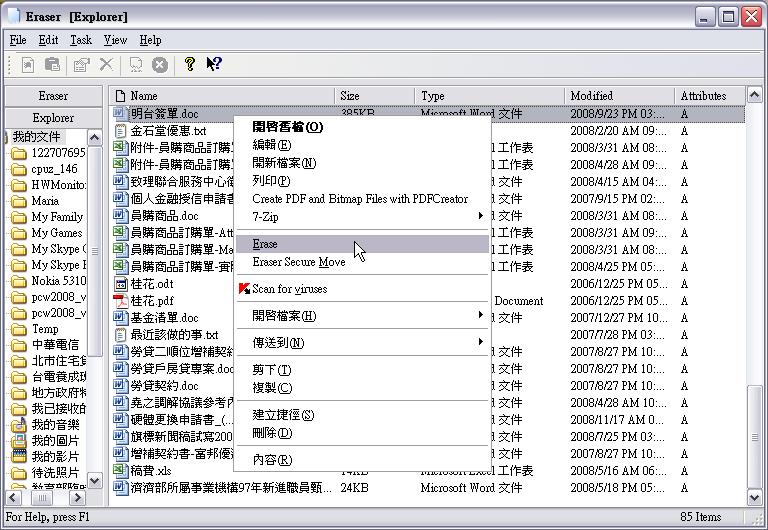The width and height of the screenshot is (768, 530).
Task: Select the 我的文件 tree root
Action: (x=36, y=137)
